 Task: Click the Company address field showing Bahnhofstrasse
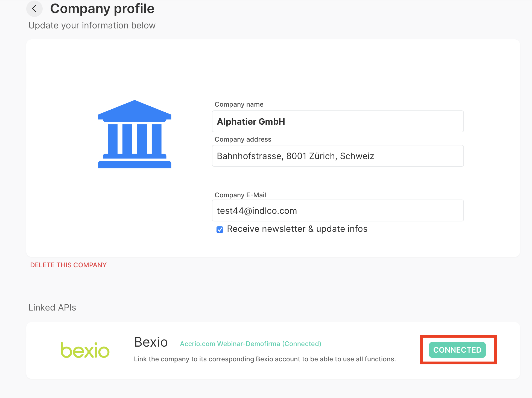tap(337, 156)
